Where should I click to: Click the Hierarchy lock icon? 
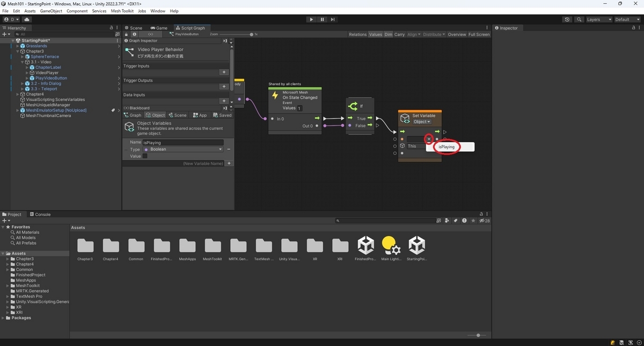click(112, 28)
